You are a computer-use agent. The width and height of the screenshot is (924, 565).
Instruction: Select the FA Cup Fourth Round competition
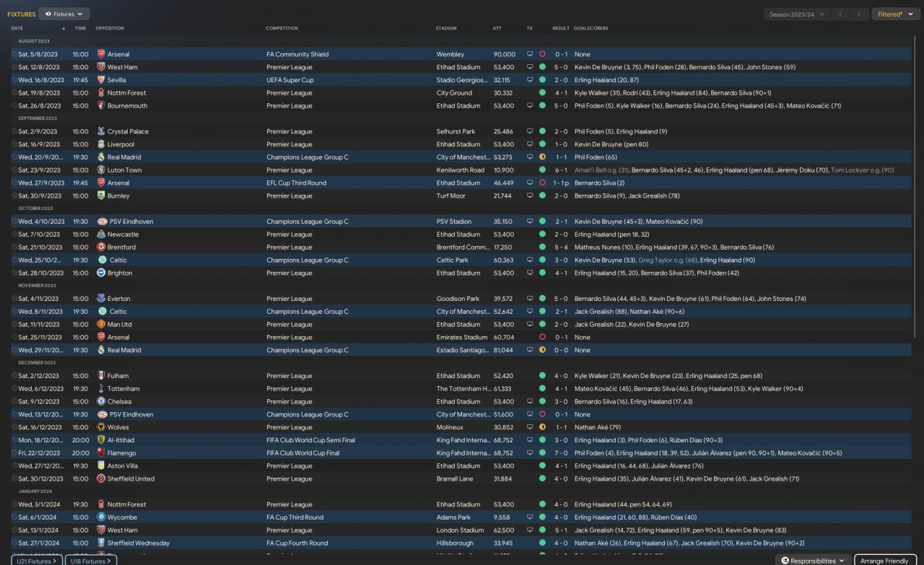(297, 543)
